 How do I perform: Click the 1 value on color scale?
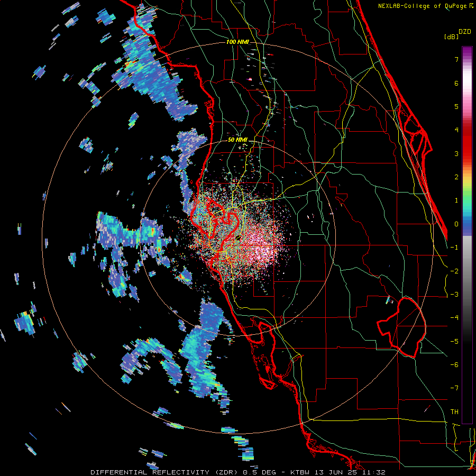pyautogui.click(x=456, y=200)
